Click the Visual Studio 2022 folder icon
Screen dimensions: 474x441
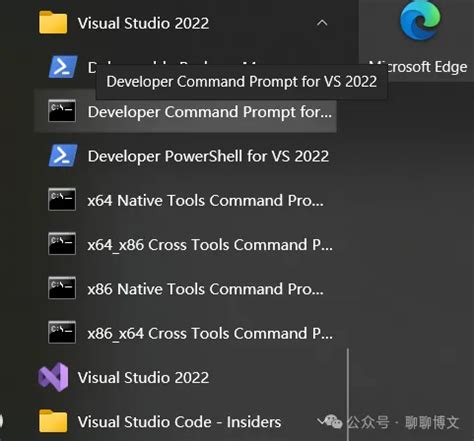(x=53, y=23)
